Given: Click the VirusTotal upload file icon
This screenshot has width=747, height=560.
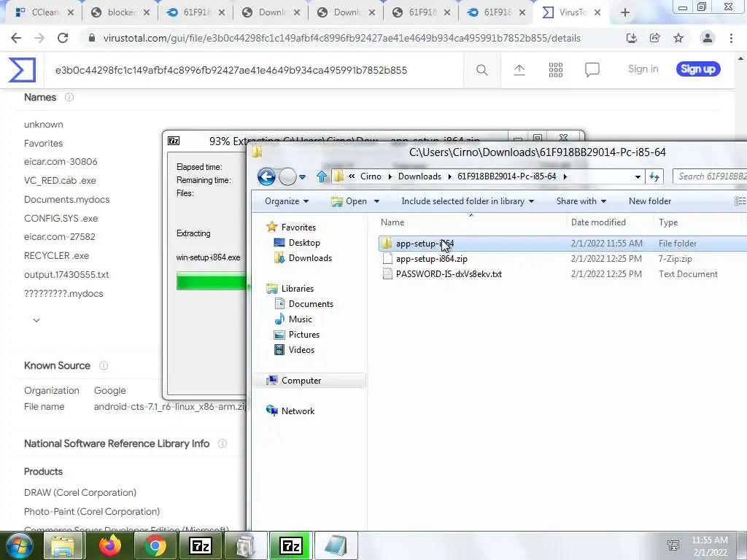Looking at the screenshot, I should click(519, 70).
